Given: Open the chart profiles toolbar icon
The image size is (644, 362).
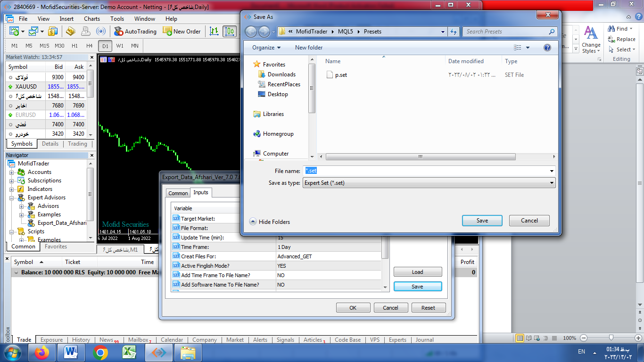Looking at the screenshot, I should (33, 31).
